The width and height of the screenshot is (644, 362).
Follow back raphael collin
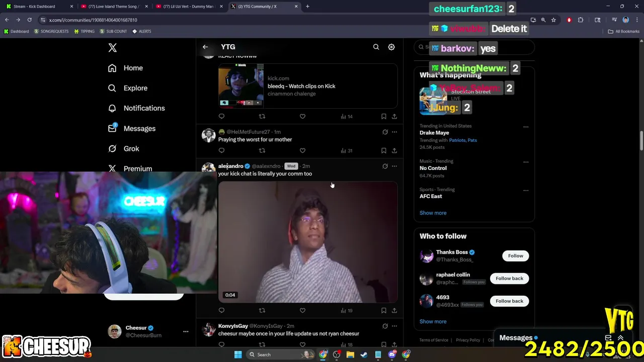click(509, 279)
